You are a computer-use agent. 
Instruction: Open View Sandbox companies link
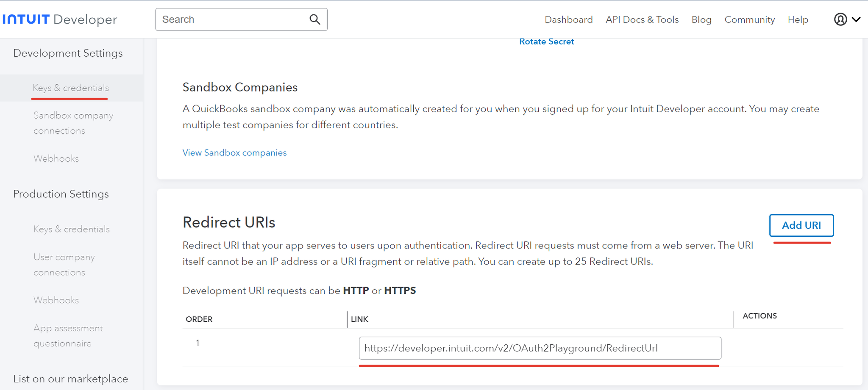click(x=234, y=152)
